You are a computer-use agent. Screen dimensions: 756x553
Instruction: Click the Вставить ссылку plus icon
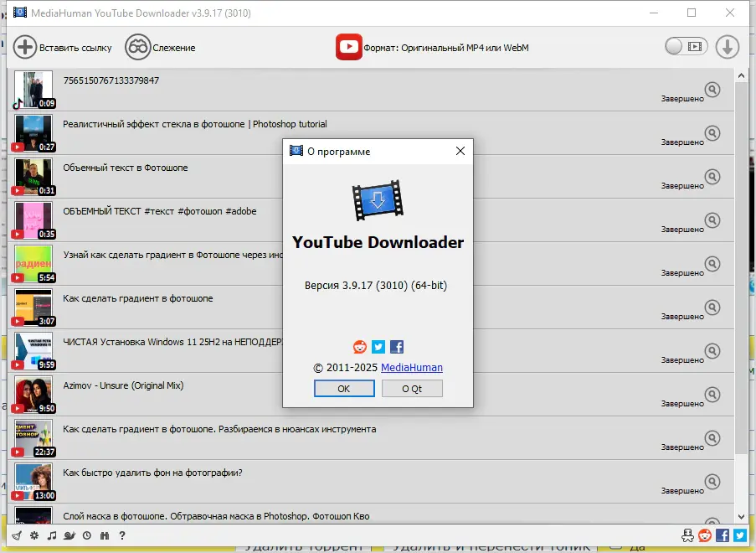tap(24, 47)
